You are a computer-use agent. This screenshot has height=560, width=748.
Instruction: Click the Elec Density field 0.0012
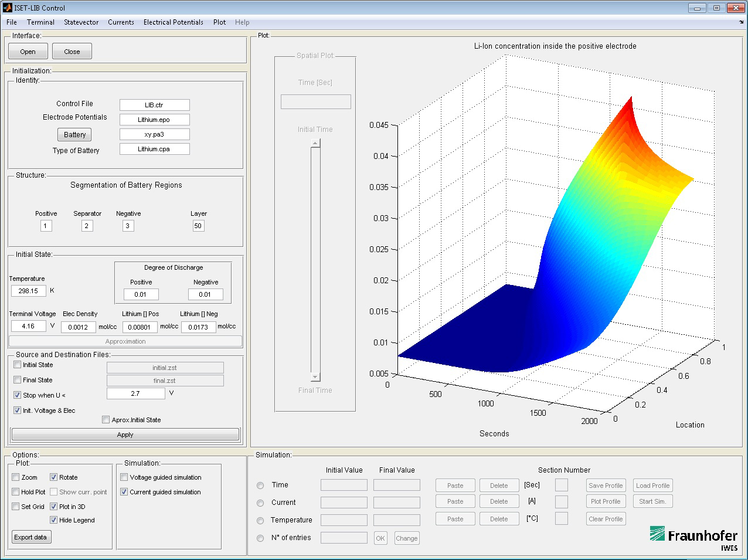pos(79,327)
